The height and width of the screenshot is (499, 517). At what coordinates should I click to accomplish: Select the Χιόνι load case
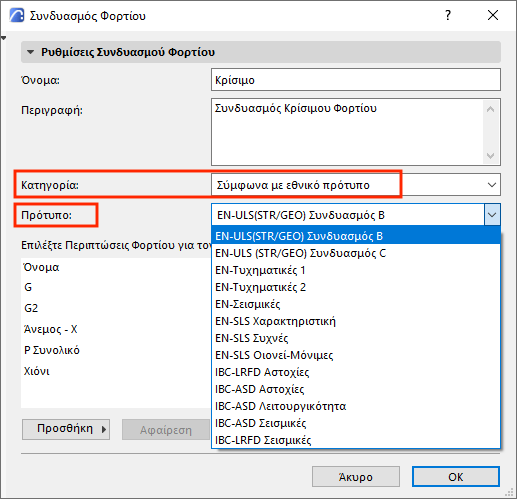tap(116, 371)
